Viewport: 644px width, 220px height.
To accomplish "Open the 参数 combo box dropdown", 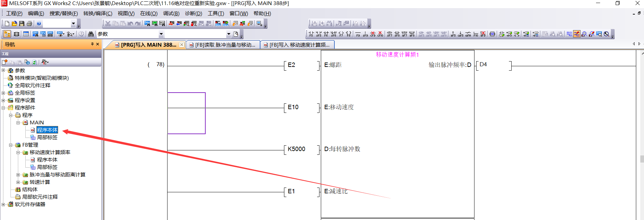I will tap(161, 34).
